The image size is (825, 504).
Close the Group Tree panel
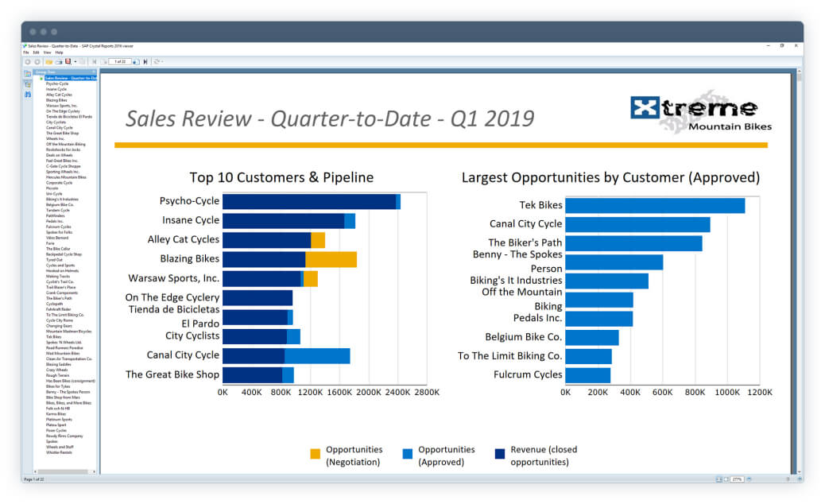pyautogui.click(x=94, y=72)
